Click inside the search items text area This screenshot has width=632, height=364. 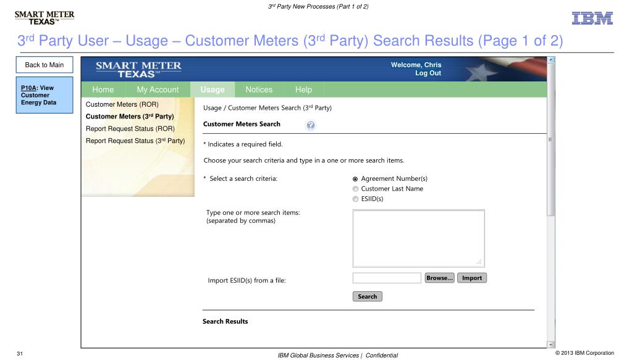click(418, 238)
